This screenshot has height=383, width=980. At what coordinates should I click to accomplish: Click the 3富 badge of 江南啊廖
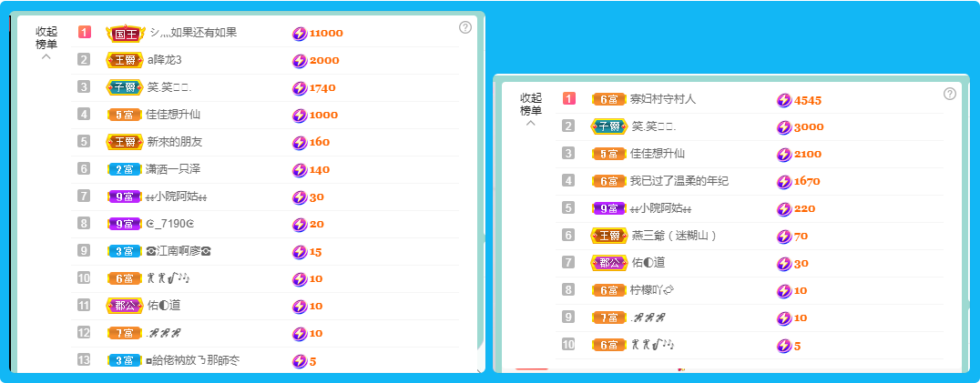click(125, 251)
